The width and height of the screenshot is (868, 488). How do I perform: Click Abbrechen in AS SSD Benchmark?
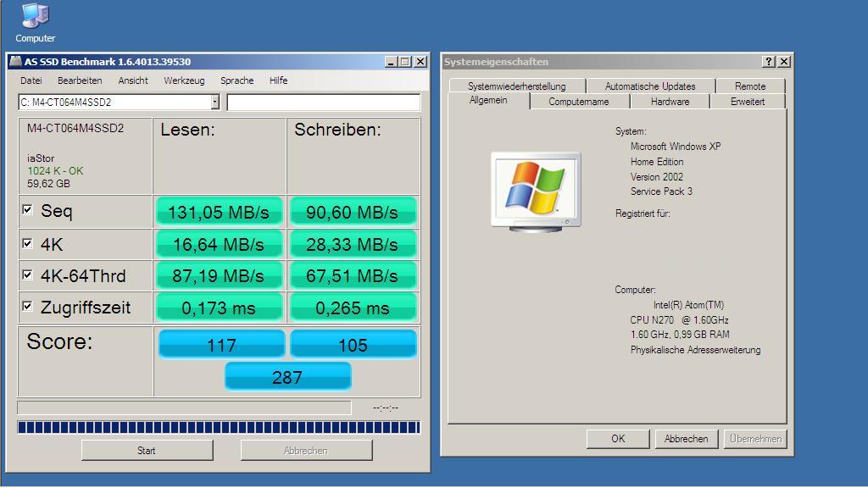pyautogui.click(x=306, y=451)
